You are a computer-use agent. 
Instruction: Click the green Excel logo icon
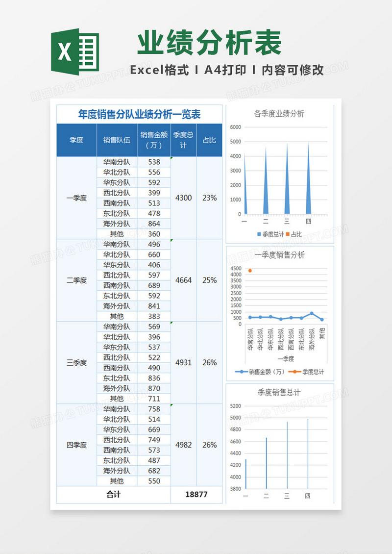click(x=75, y=51)
